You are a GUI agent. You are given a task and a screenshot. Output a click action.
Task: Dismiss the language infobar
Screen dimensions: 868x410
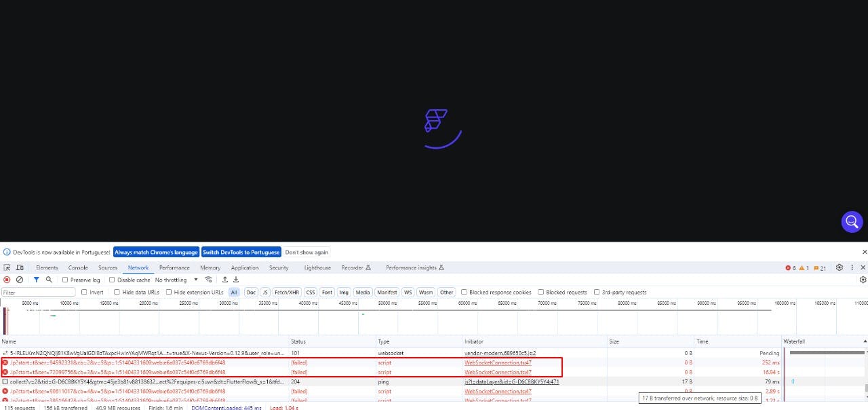coord(864,252)
